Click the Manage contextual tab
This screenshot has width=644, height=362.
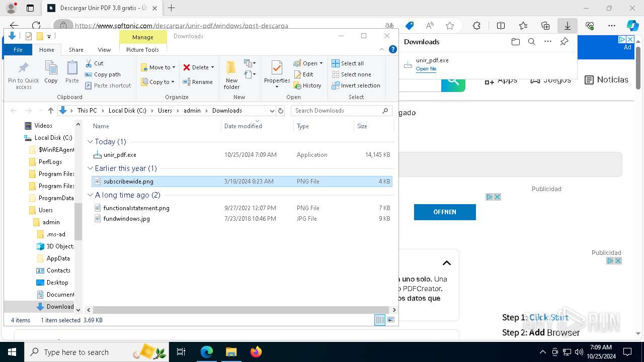(143, 37)
